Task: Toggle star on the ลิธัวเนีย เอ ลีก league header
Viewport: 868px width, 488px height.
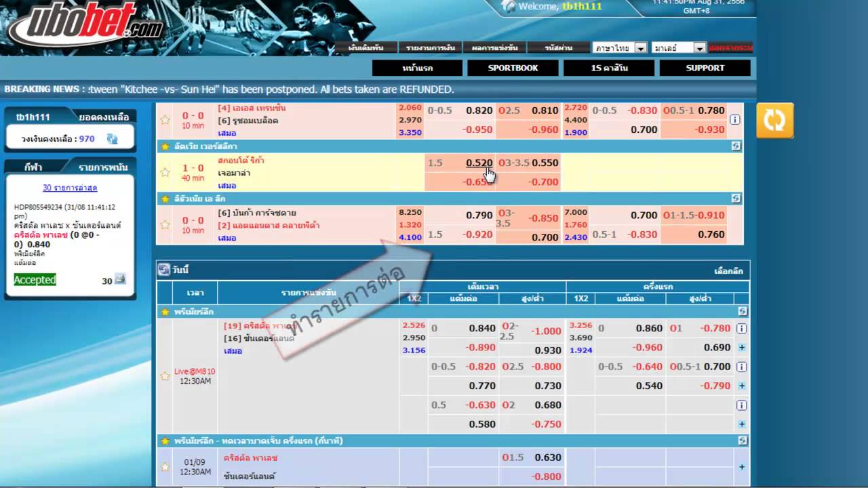Action: (164, 199)
